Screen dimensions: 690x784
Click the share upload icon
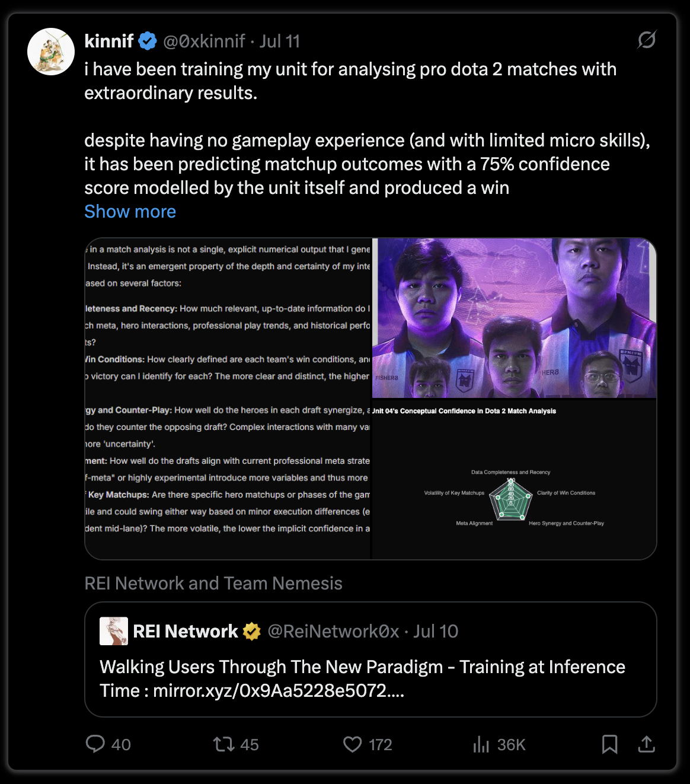pyautogui.click(x=647, y=744)
